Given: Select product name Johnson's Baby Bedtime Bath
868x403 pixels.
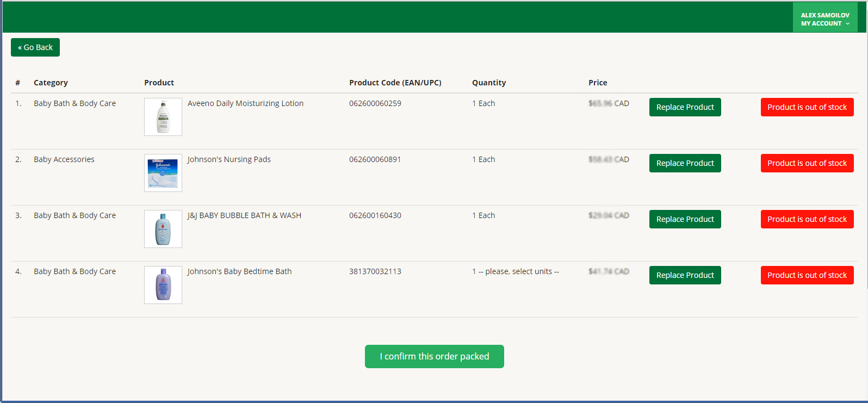Looking at the screenshot, I should click(239, 271).
